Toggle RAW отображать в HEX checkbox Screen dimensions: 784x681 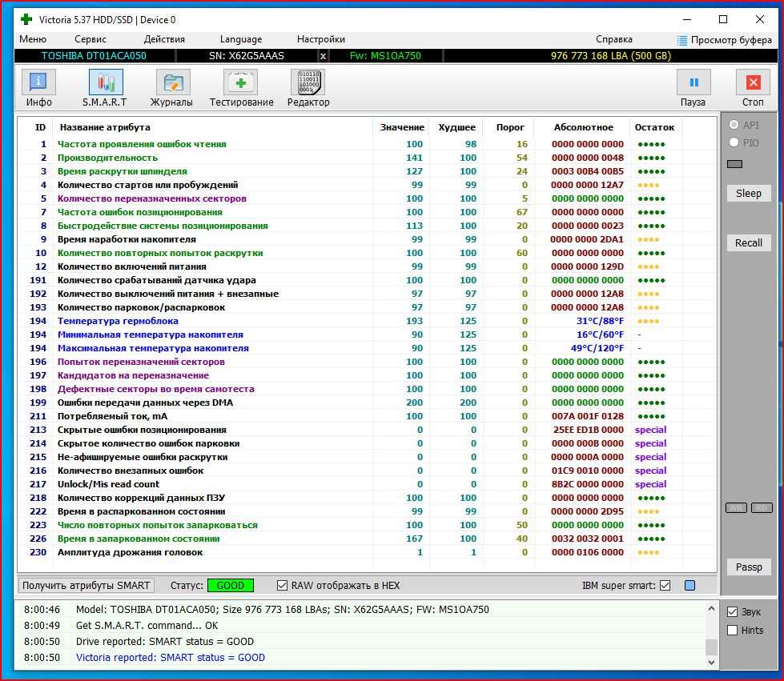[283, 586]
